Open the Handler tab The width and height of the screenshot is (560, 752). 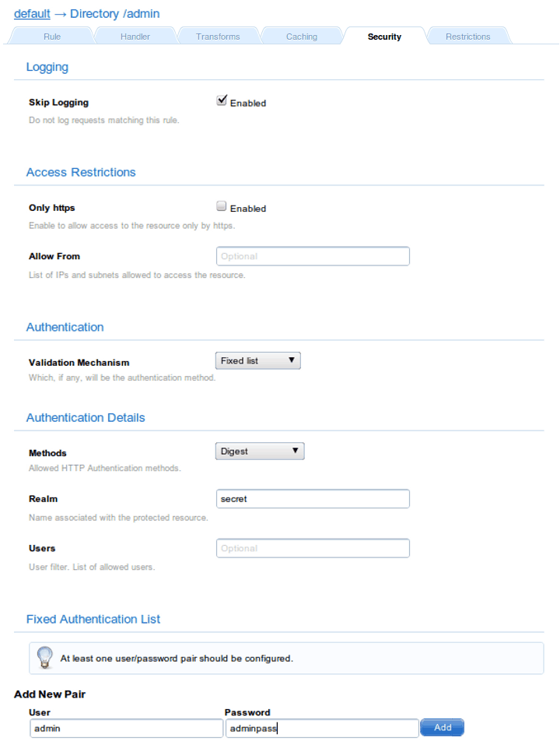coord(135,37)
